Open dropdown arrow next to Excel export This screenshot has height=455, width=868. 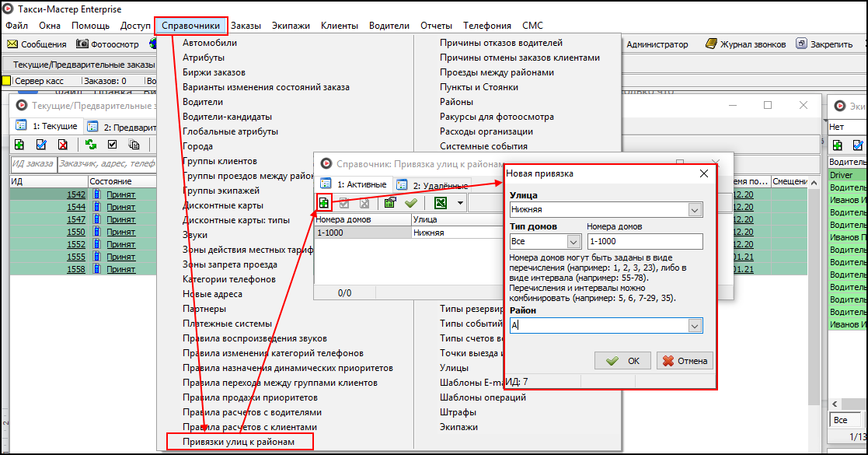click(x=460, y=203)
